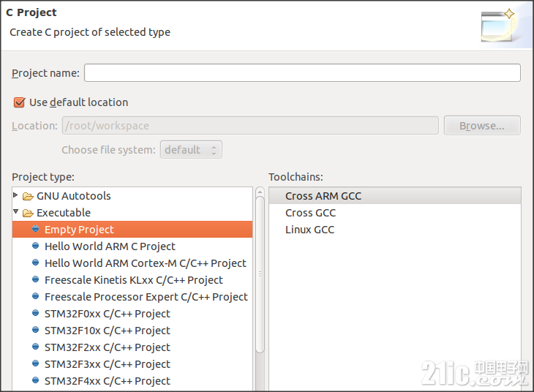Collapse the Executable tree node
The width and height of the screenshot is (534, 392).
pyautogui.click(x=15, y=211)
